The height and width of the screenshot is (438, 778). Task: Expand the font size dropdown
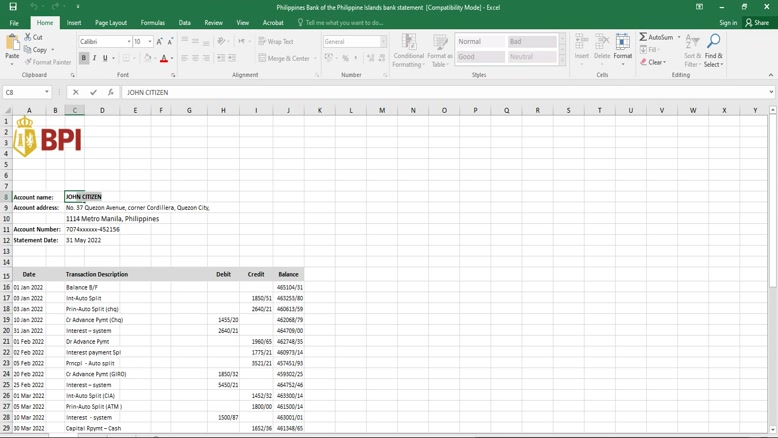[x=150, y=42]
